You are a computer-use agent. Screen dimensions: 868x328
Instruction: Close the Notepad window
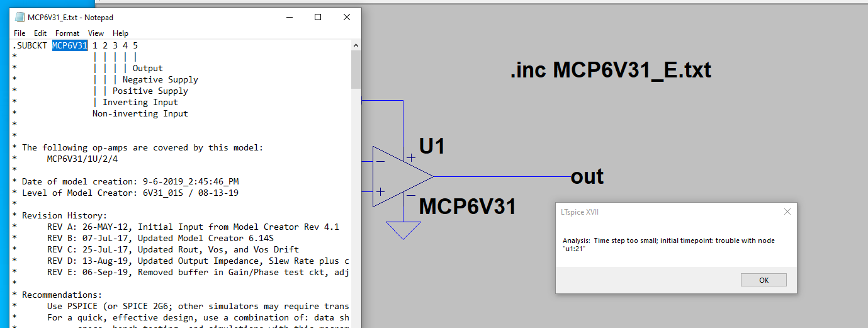347,17
